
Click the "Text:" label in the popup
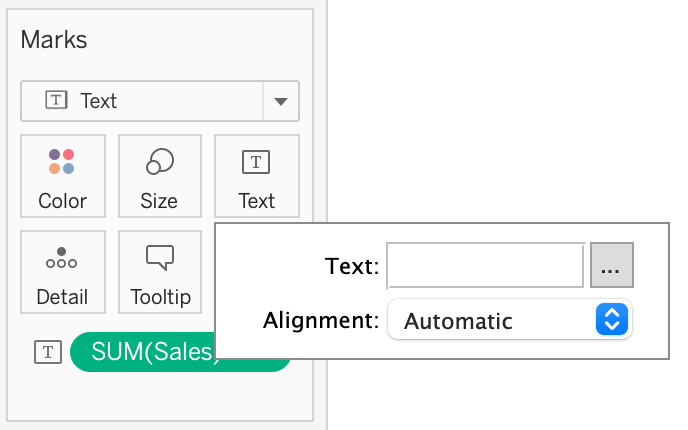point(352,267)
